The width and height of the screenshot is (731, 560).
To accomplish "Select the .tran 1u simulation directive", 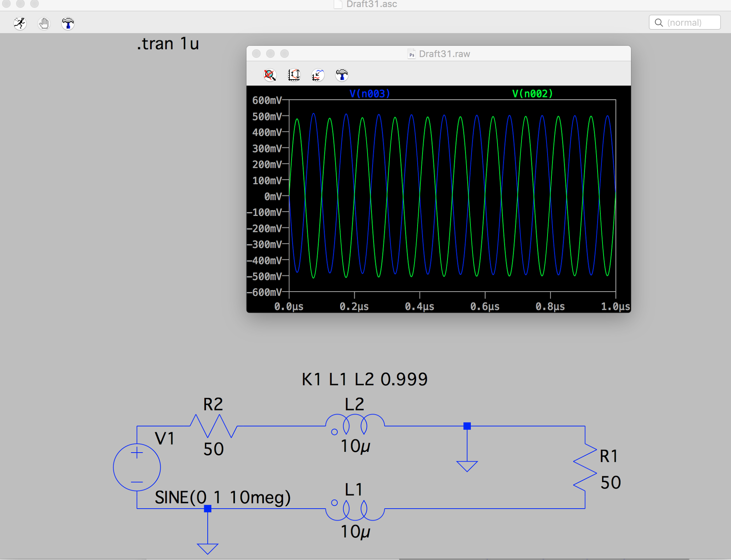I will [167, 44].
